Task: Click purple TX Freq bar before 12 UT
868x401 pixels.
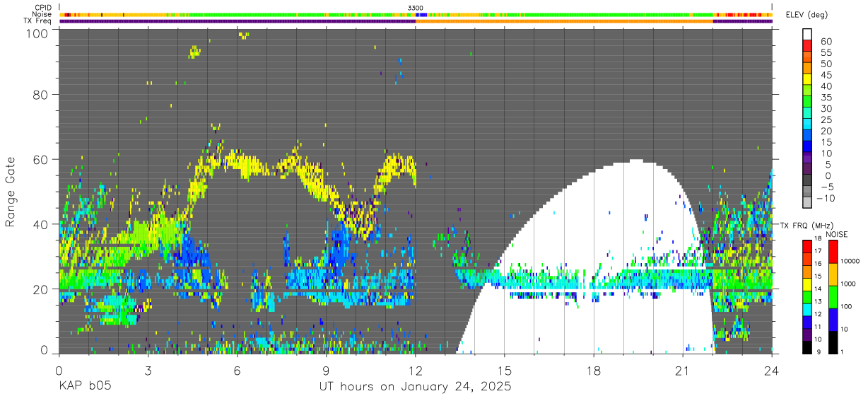Action: pos(237,21)
